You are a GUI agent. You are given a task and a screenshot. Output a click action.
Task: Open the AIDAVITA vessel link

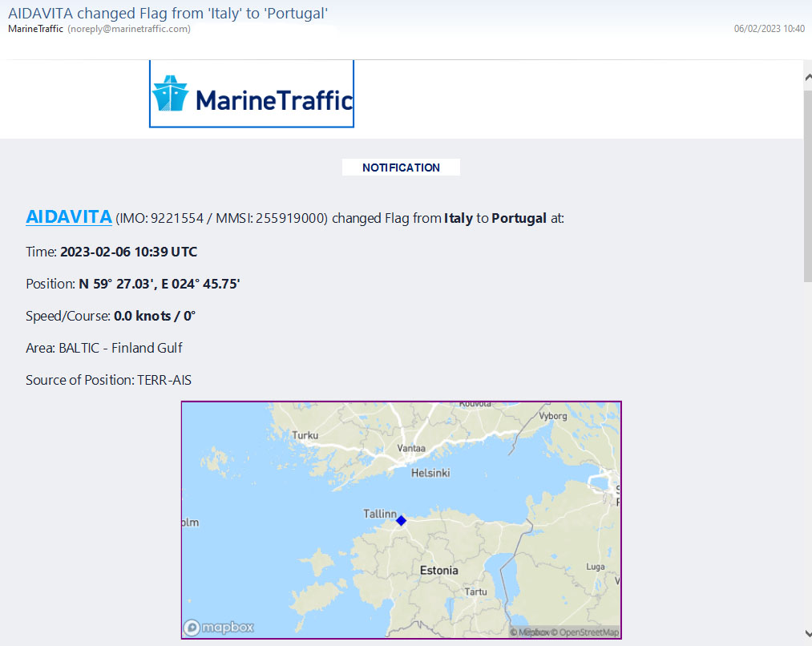click(69, 217)
